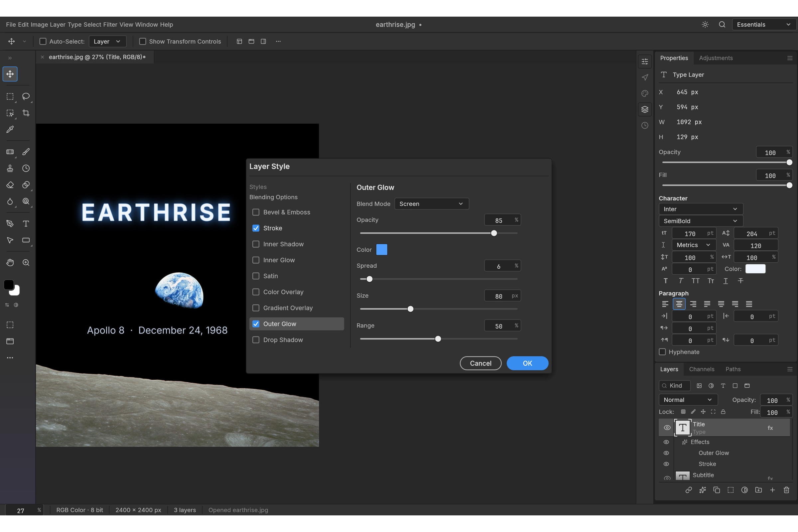This screenshot has height=532, width=798.
Task: Open the Essentials workspace dropdown
Action: coord(764,24)
